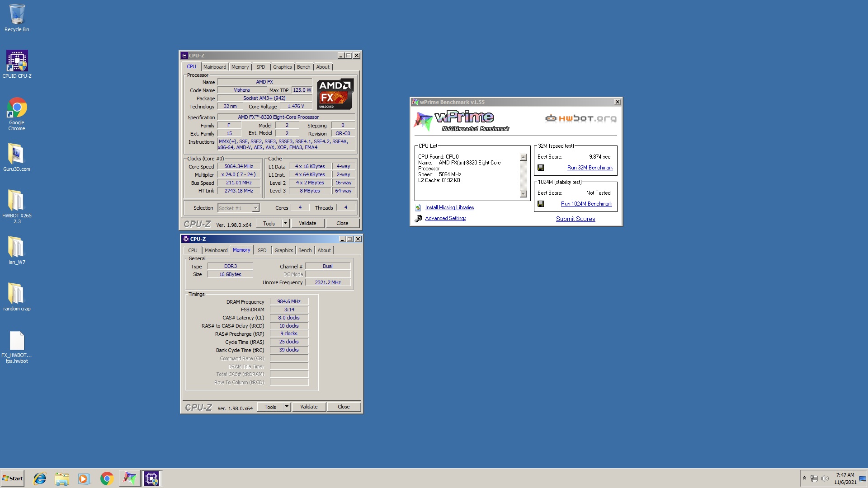The image size is (868, 488).
Task: Click the AMD FX processor logo
Action: pyautogui.click(x=335, y=94)
